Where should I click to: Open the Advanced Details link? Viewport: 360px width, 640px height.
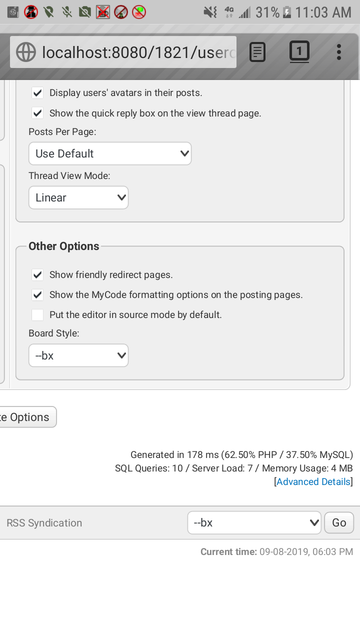tap(313, 482)
